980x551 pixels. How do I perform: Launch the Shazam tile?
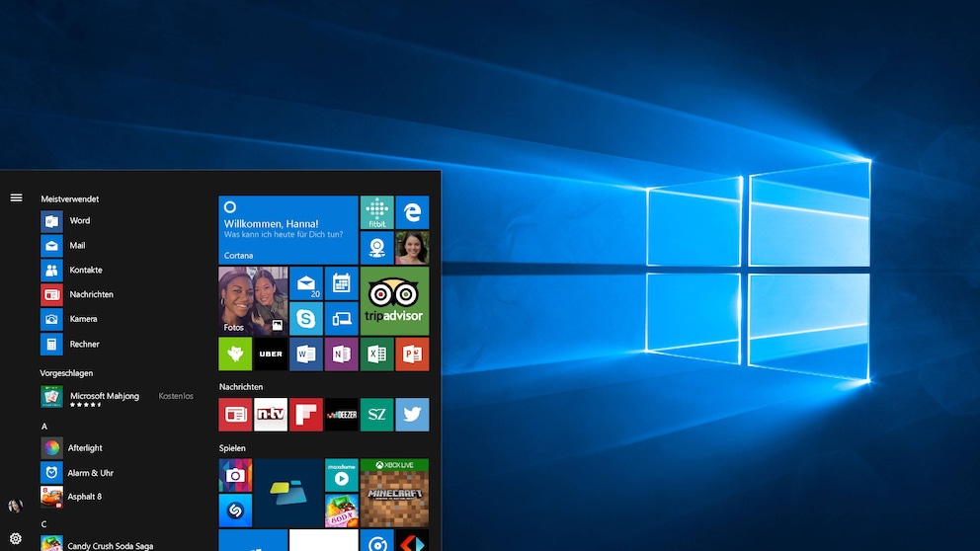pyautogui.click(x=235, y=512)
